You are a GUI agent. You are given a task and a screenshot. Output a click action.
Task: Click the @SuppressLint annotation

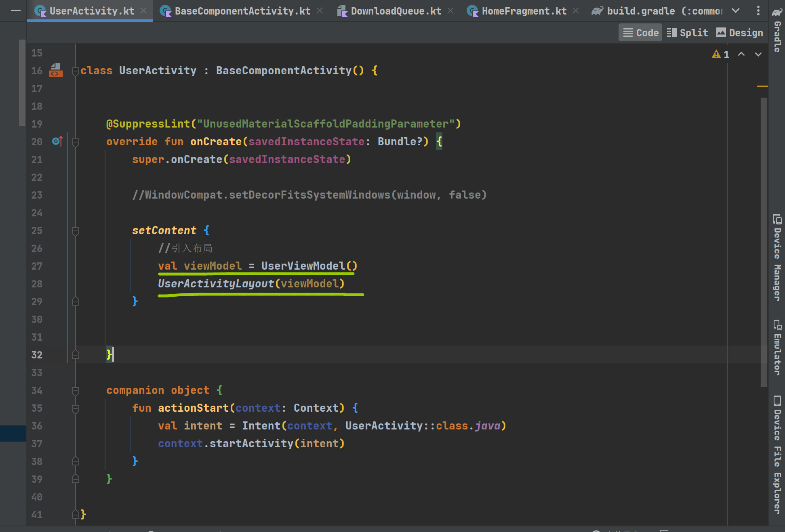pyautogui.click(x=148, y=124)
